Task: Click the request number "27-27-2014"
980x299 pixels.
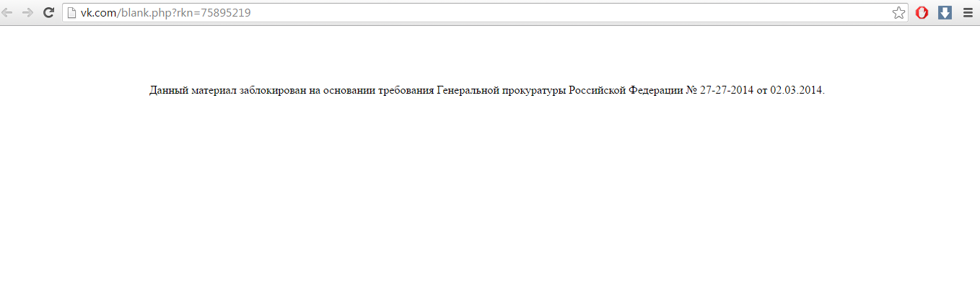Action: tap(727, 91)
